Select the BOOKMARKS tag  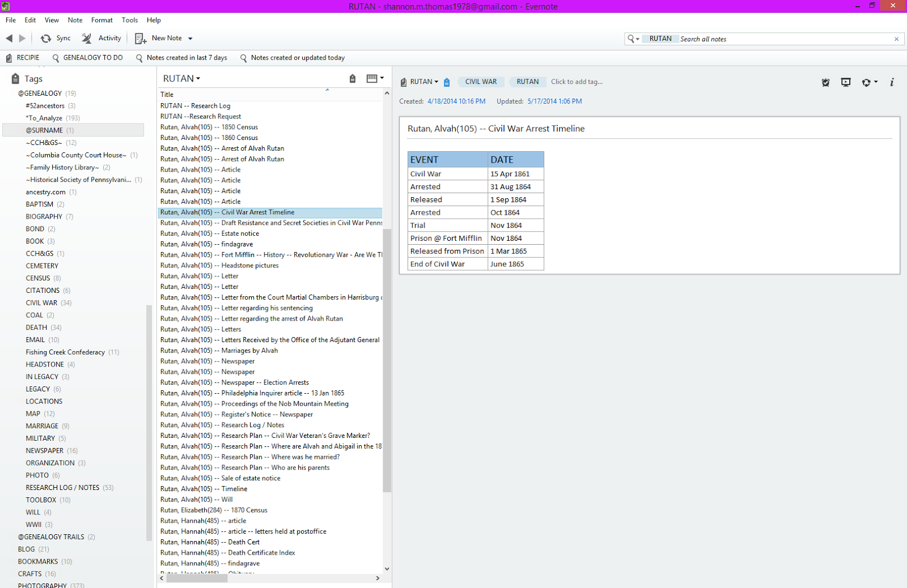(37, 562)
